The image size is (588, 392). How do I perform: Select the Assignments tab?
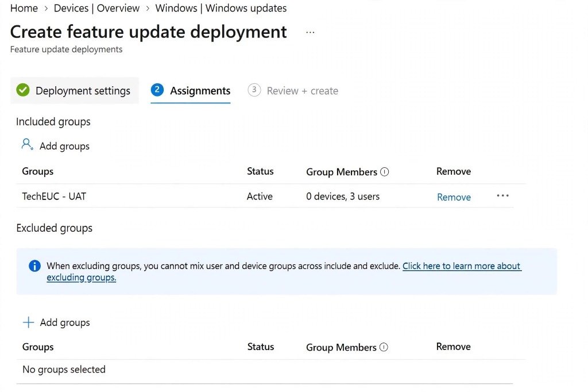pos(191,90)
